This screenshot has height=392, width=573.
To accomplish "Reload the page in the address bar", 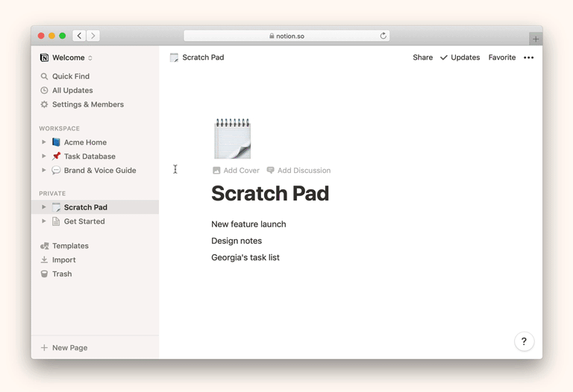I will (383, 36).
